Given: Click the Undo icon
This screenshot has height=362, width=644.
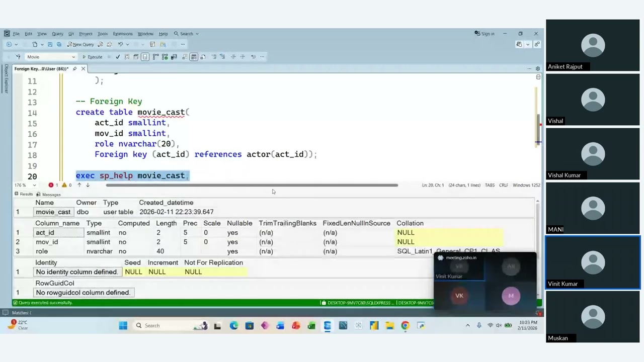Looking at the screenshot, I should coord(120,44).
